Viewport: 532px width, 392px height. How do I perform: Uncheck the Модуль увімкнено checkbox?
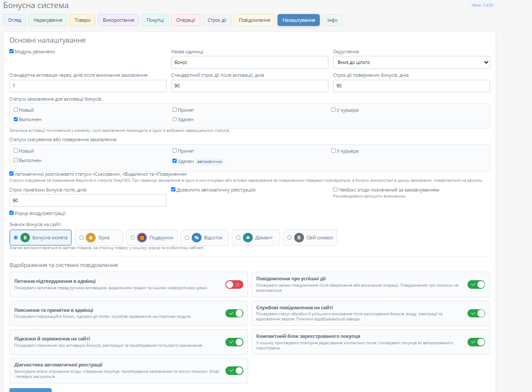click(12, 51)
